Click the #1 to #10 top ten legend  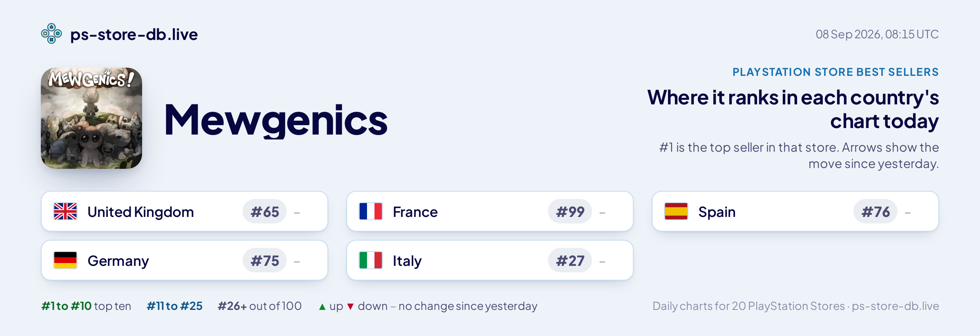click(x=86, y=306)
